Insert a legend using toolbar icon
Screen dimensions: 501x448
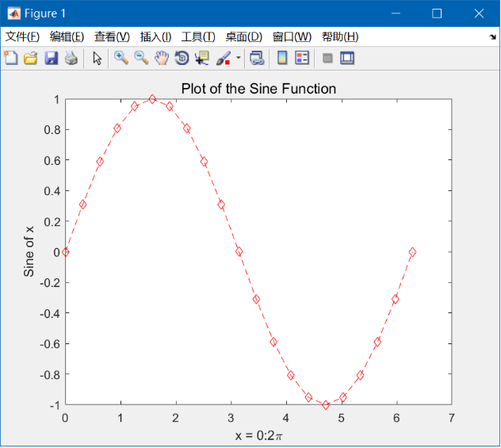(302, 58)
